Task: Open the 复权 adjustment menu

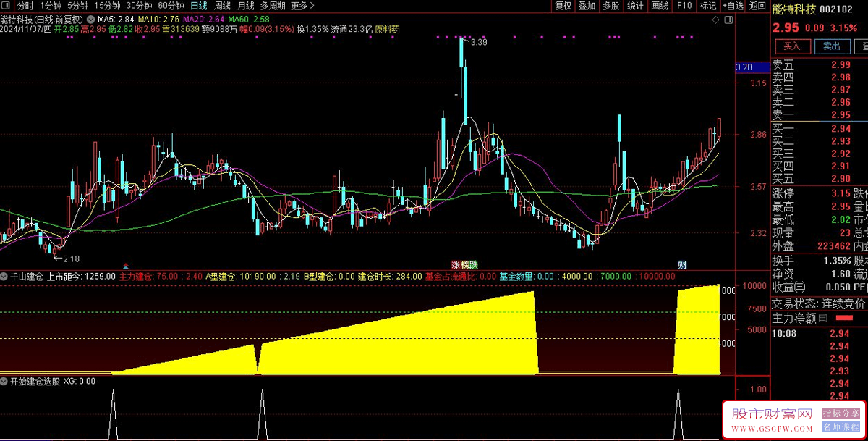Action: [563, 6]
